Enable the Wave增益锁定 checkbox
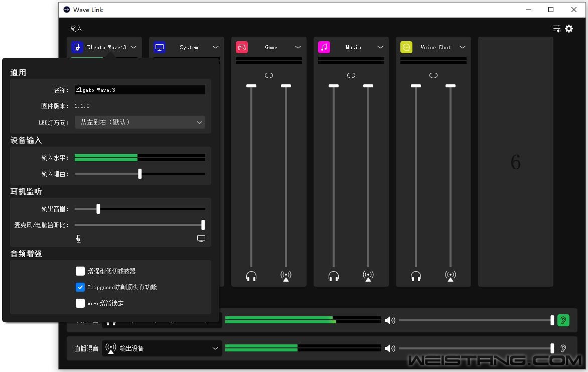Screen dimensions: 588x372 tap(80, 303)
